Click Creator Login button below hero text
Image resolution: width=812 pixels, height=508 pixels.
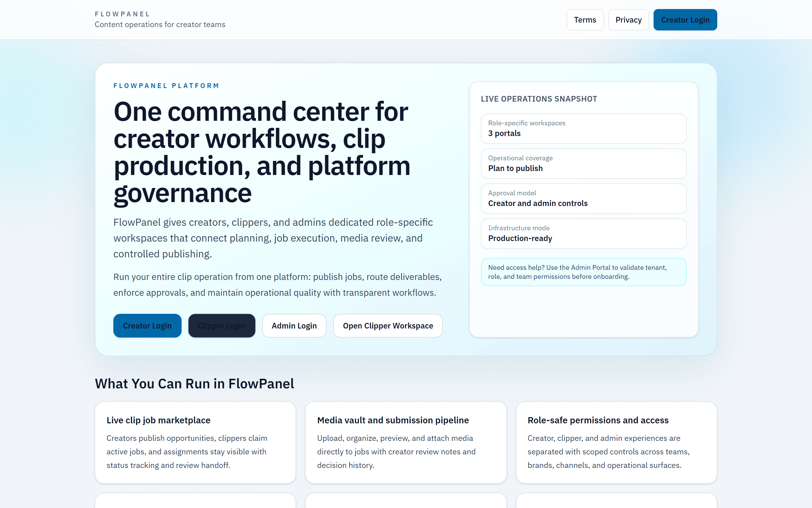point(147,326)
